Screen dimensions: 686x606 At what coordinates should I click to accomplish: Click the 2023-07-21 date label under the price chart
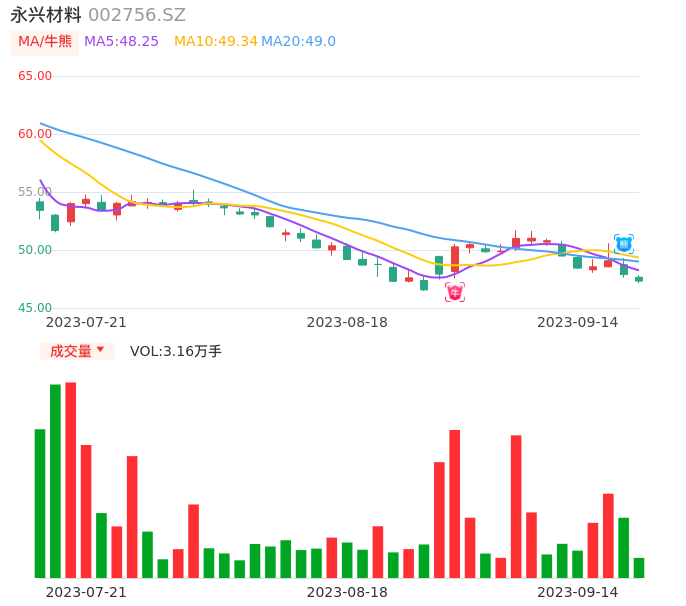(x=86, y=322)
